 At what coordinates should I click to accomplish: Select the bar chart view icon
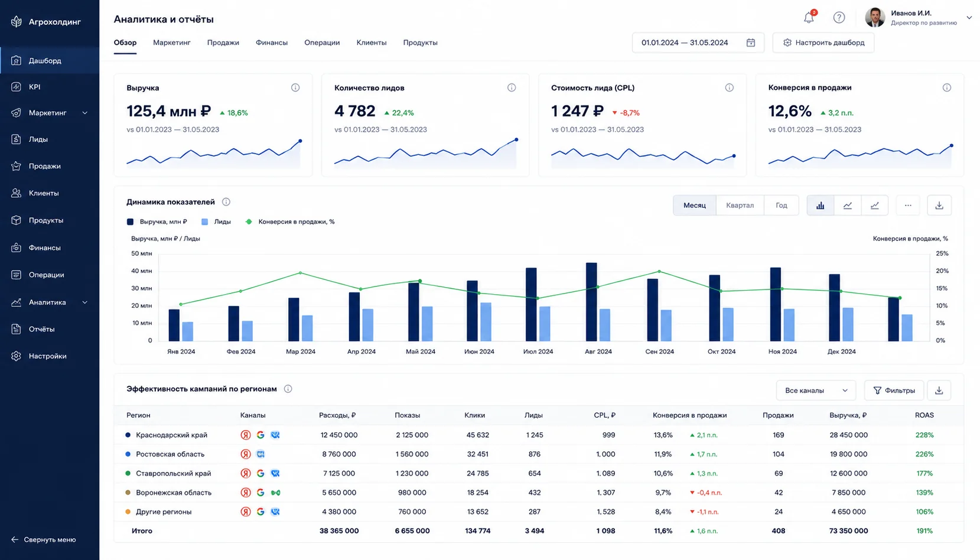(x=820, y=206)
